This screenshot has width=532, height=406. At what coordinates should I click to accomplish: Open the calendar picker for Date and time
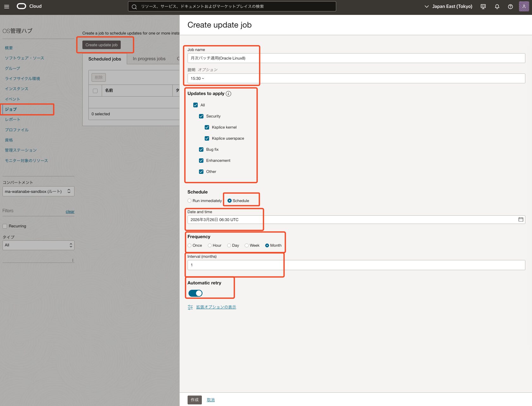521,219
